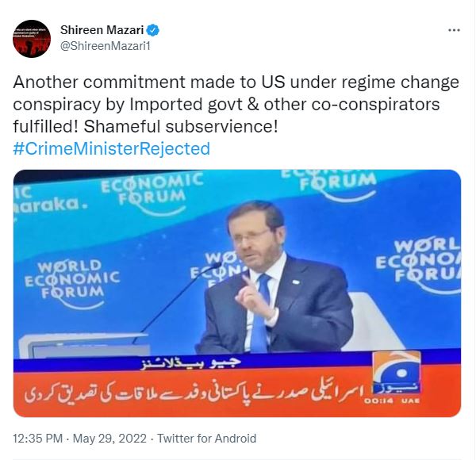Select the tweet text about regime change
The height and width of the screenshot is (460, 476).
[x=236, y=104]
